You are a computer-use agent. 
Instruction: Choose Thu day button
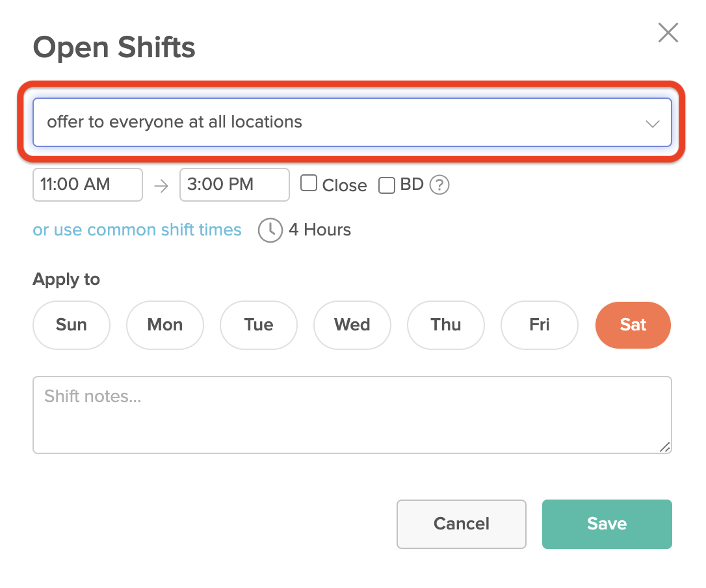tap(446, 325)
